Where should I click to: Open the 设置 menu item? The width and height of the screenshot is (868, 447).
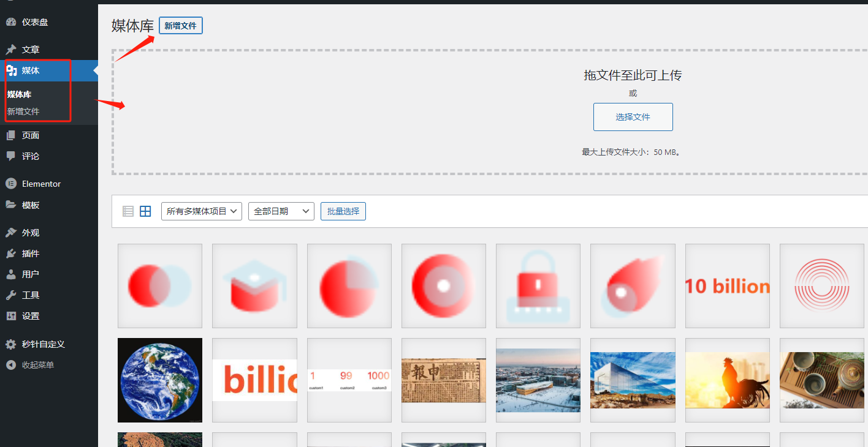[x=49, y=316]
